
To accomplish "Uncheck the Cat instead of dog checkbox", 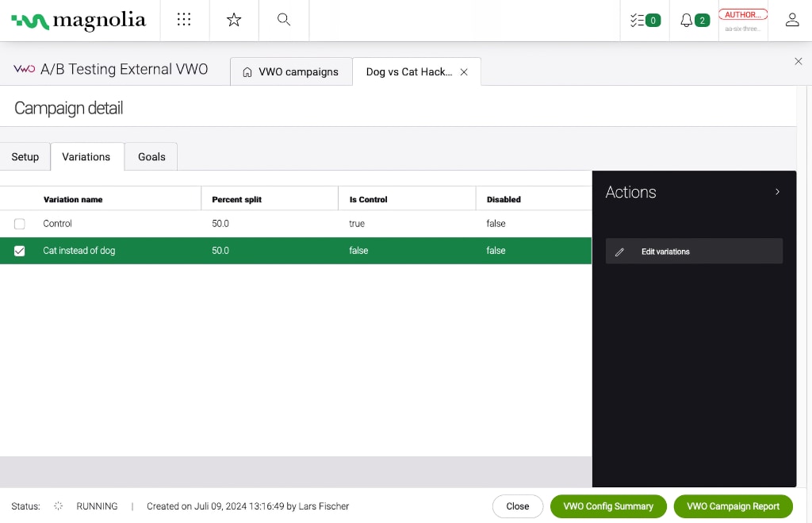I will click(20, 251).
